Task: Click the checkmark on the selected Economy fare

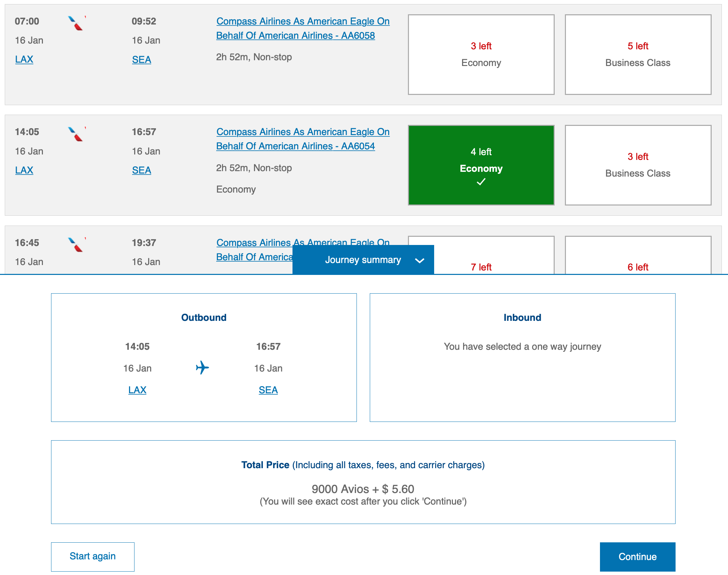Action: point(481,182)
